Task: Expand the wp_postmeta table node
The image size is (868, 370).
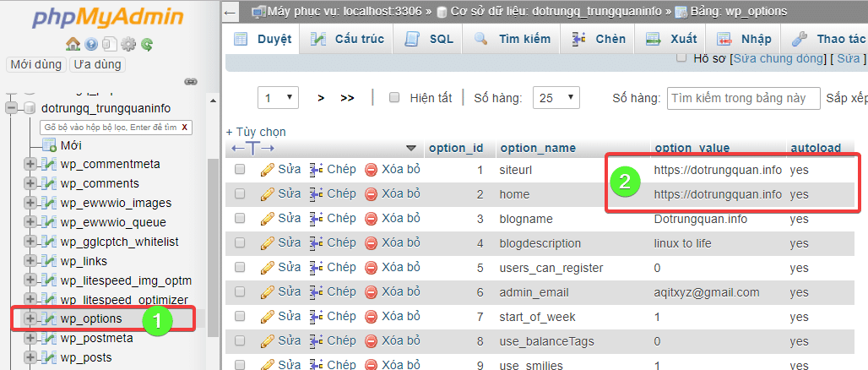Action: 31,338
